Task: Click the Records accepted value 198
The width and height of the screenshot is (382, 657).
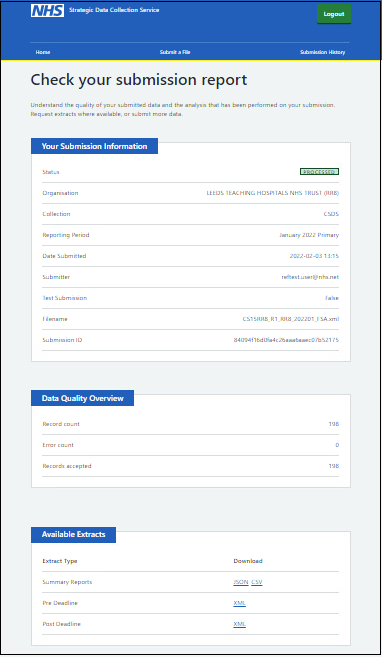Action: [334, 466]
